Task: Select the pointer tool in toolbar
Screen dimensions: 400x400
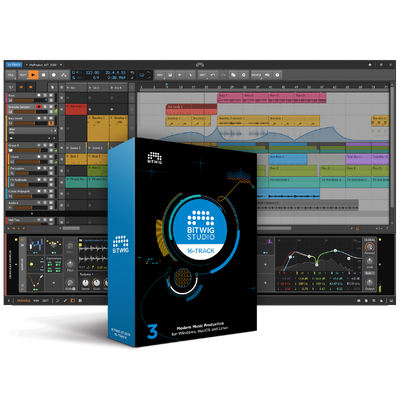Action: tap(52, 87)
